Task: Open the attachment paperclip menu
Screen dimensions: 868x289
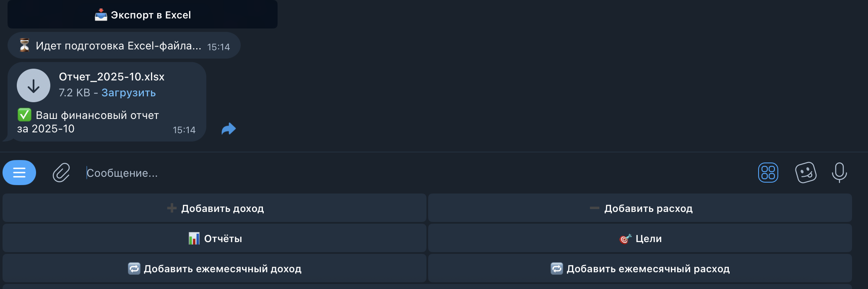Action: pos(61,173)
